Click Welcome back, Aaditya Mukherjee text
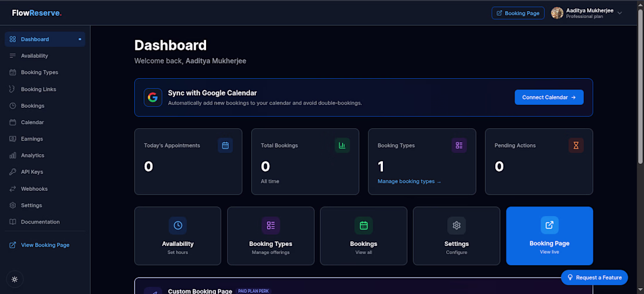 click(x=190, y=61)
